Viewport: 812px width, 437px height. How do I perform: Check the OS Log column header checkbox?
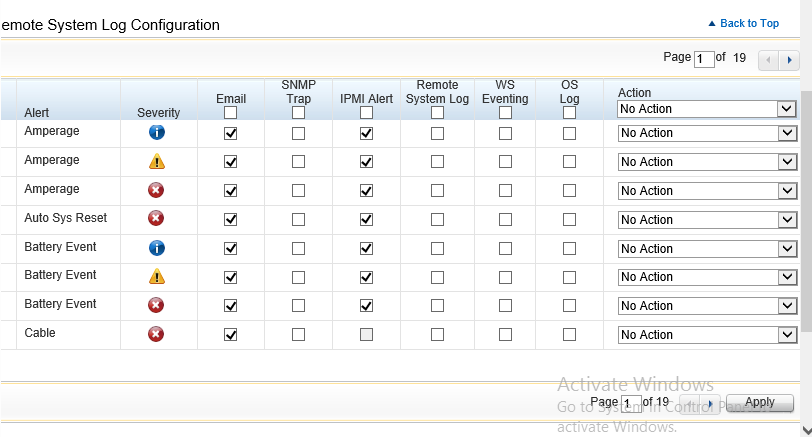click(x=569, y=113)
